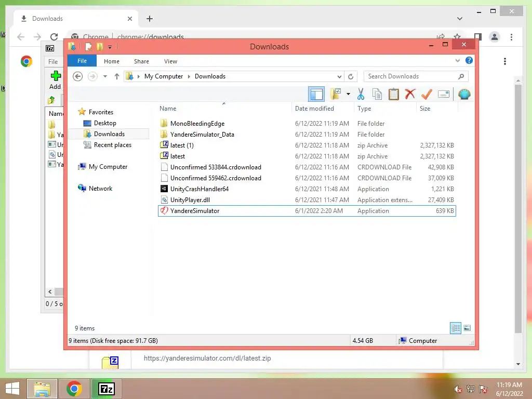Select the latest zip archive
Image resolution: width=532 pixels, height=399 pixels.
click(x=307, y=156)
